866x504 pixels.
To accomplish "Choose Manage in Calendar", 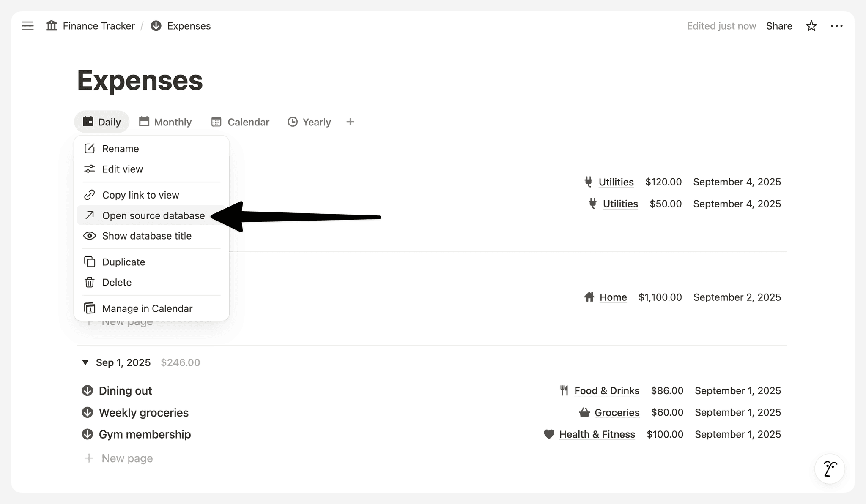I will pyautogui.click(x=147, y=308).
